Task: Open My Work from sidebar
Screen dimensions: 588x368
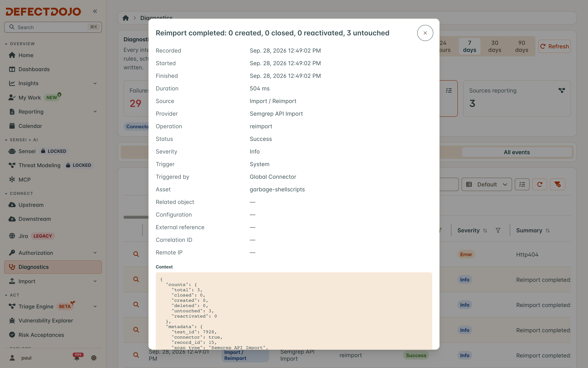Action: tap(30, 97)
